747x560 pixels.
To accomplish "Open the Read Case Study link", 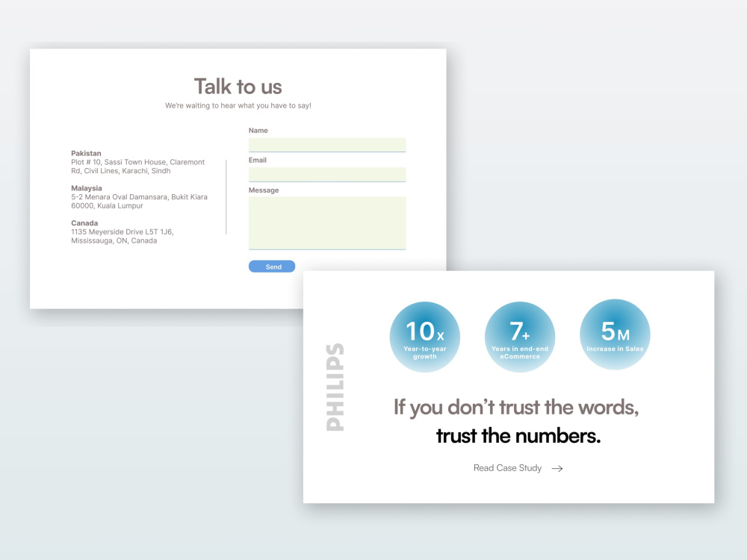I will 507,468.
